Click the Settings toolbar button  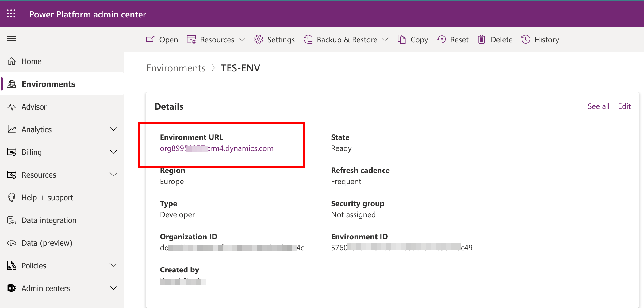click(274, 40)
